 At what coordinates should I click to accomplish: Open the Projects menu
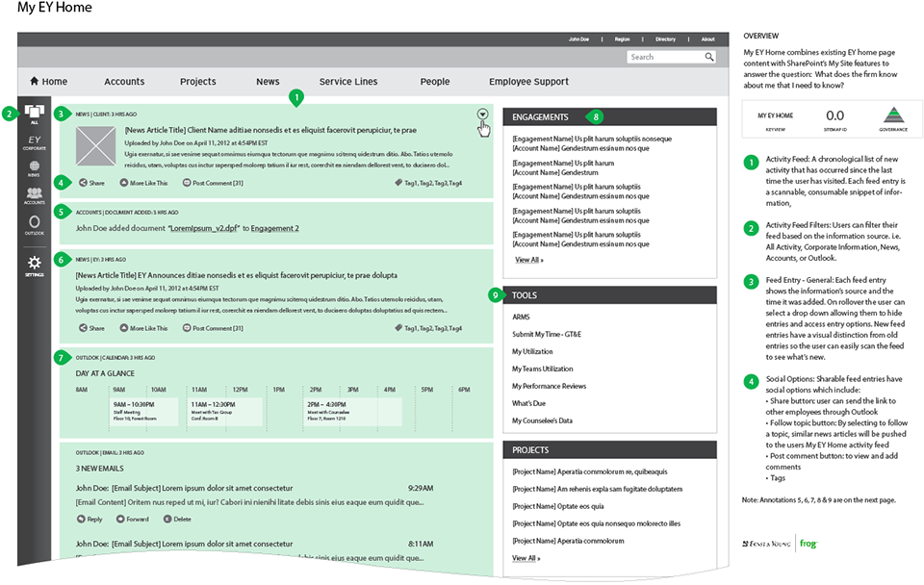tap(198, 81)
